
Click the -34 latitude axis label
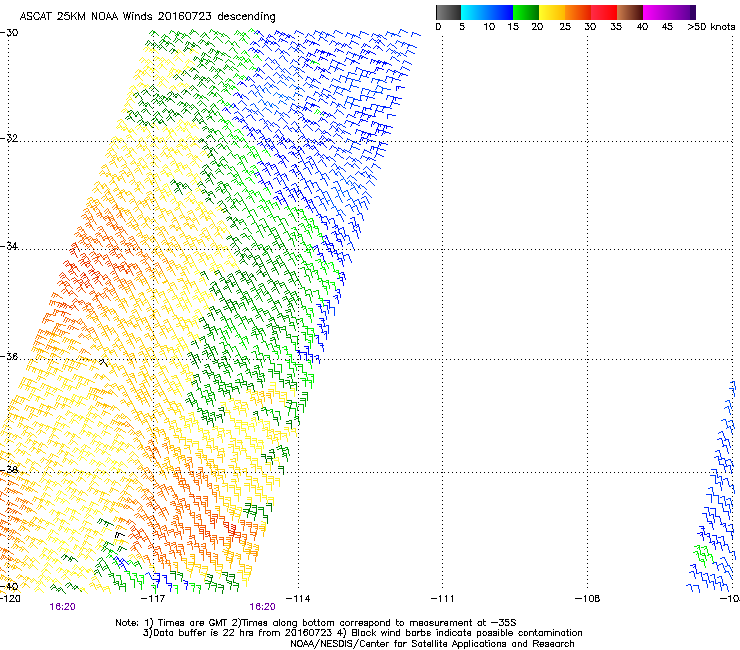9,246
